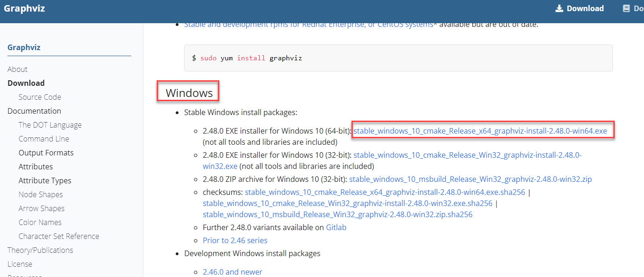
Task: Navigate to Theory/Publications in sidebar
Action: tap(40, 250)
